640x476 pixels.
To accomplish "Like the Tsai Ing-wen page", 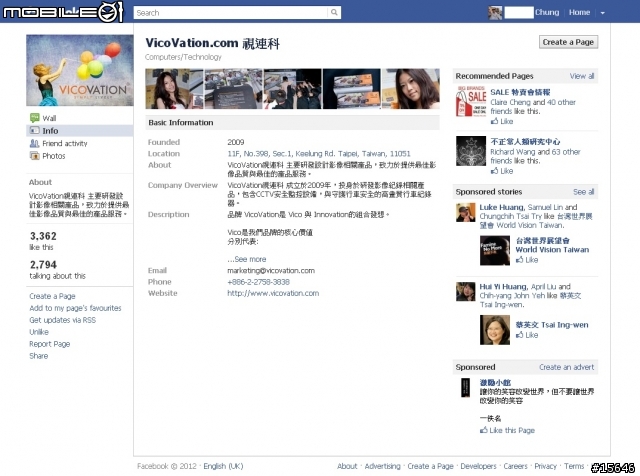I will tap(527, 335).
